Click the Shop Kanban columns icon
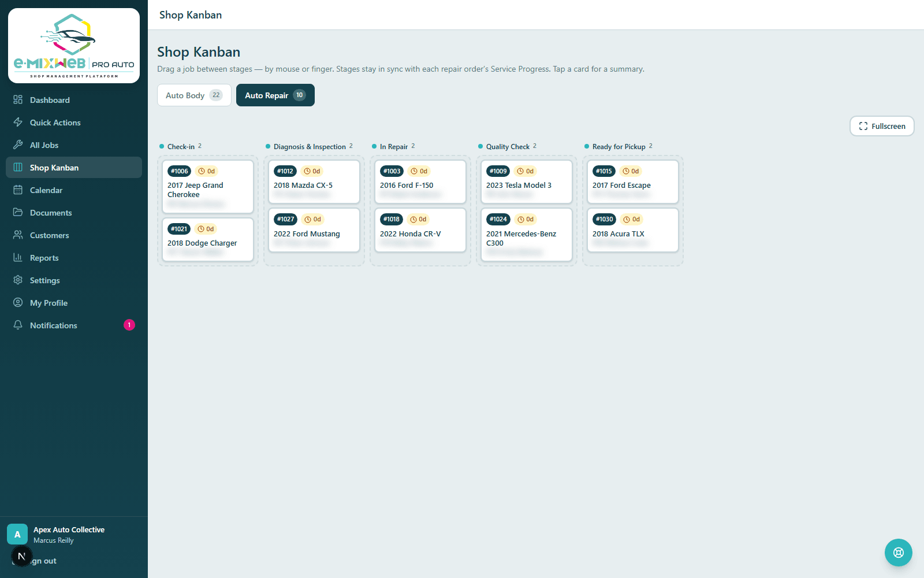The height and width of the screenshot is (578, 924). (x=18, y=168)
